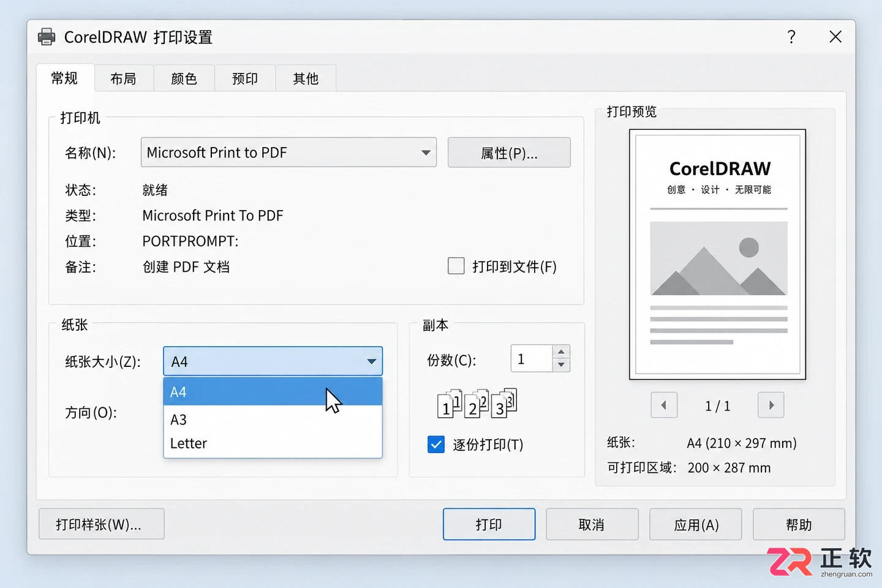Close the print settings dialog

coord(835,37)
